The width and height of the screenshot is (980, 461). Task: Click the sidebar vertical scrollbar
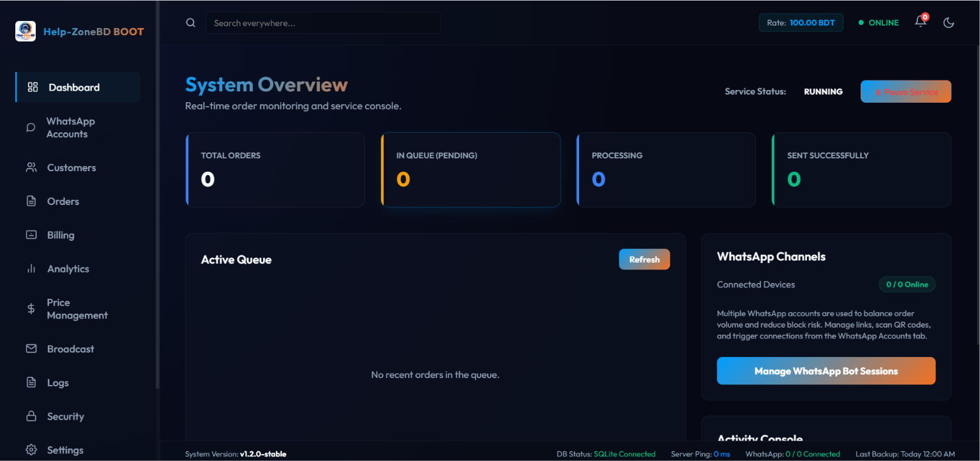coord(158,195)
